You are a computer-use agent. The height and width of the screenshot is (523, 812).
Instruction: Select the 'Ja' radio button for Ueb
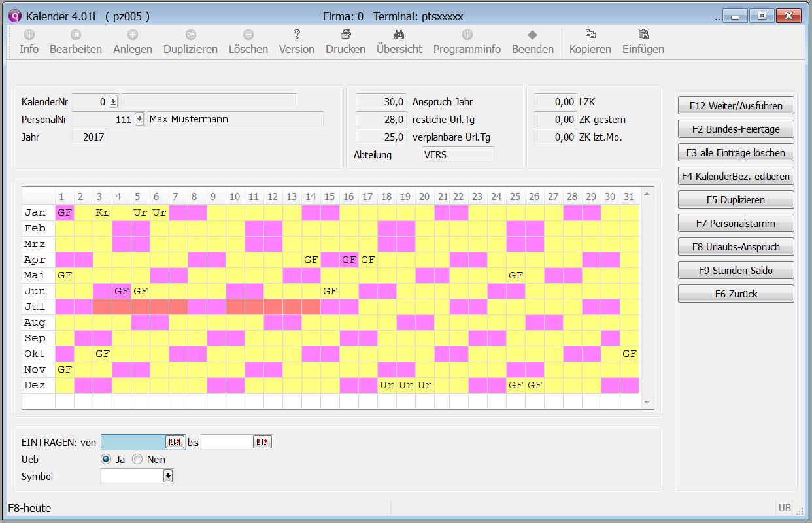coord(105,460)
